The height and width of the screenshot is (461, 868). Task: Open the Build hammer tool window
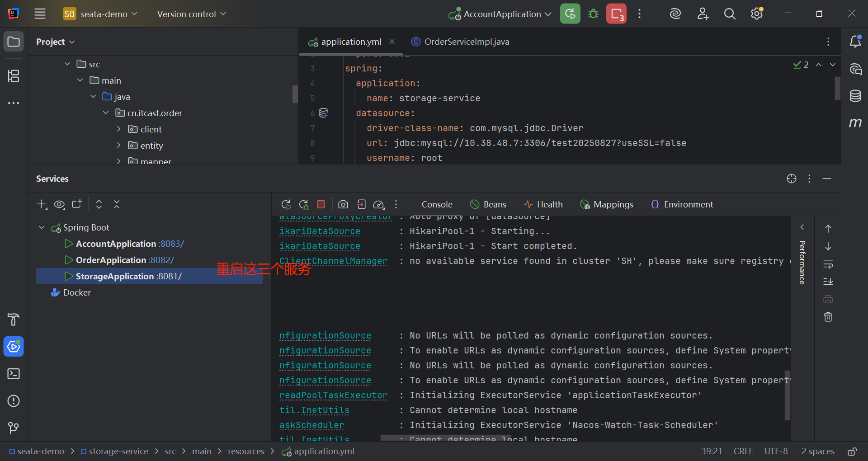coord(14,320)
